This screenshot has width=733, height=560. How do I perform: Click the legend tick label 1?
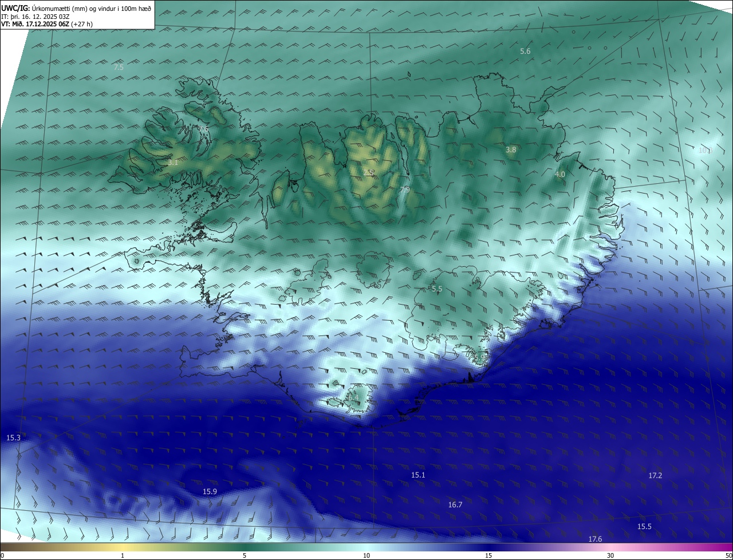pyautogui.click(x=123, y=555)
